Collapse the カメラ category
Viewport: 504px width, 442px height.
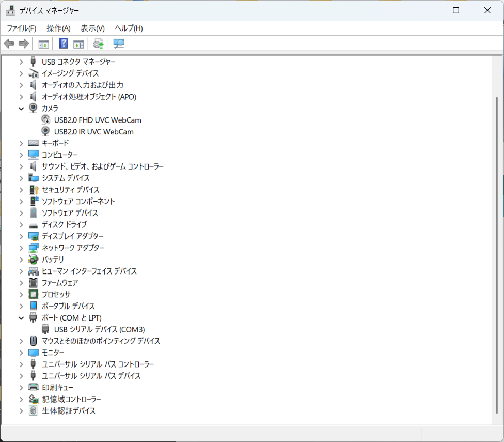(x=21, y=109)
